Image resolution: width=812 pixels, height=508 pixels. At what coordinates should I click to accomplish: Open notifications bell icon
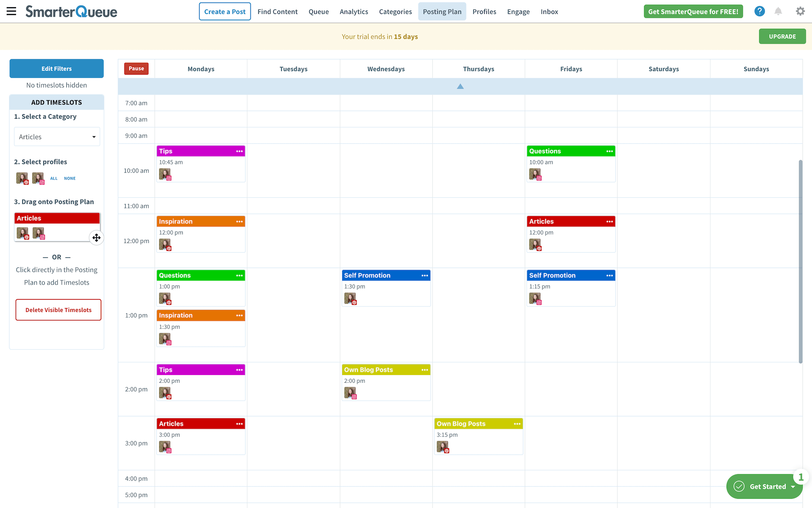pos(778,11)
